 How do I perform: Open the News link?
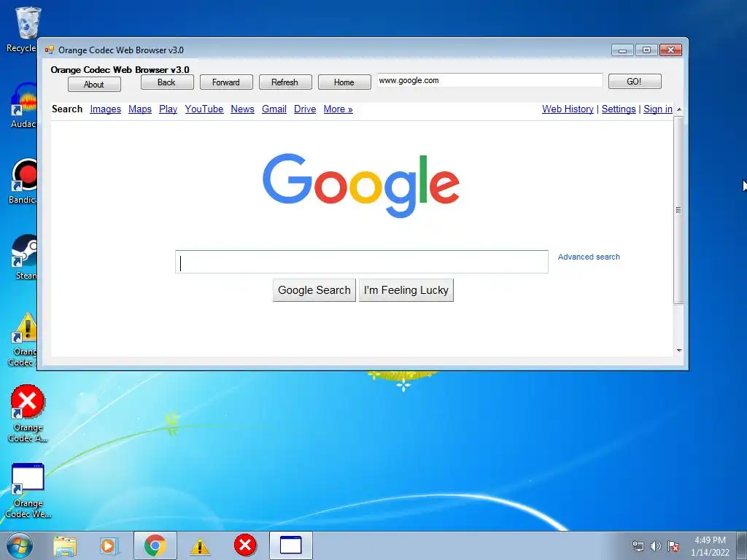point(242,109)
